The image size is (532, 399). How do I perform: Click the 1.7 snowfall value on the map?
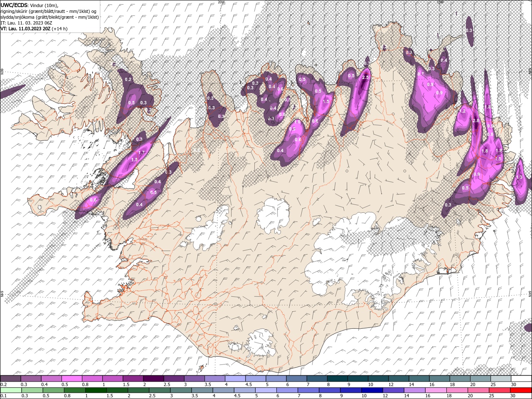[141, 153]
